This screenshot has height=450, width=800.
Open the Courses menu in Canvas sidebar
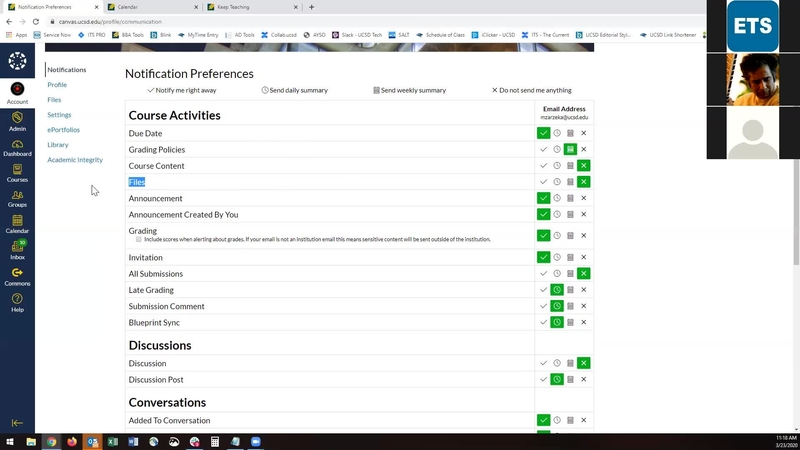pos(17,174)
